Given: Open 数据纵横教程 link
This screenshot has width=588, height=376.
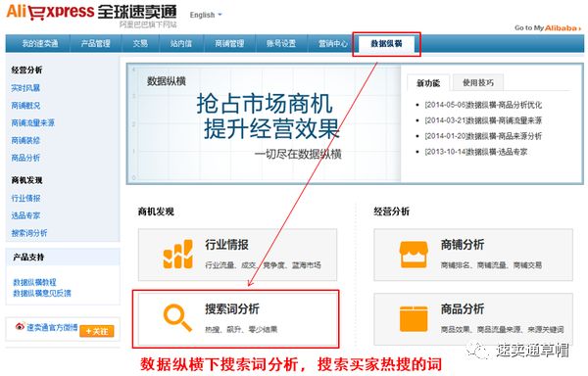Looking at the screenshot, I should coord(34,282).
